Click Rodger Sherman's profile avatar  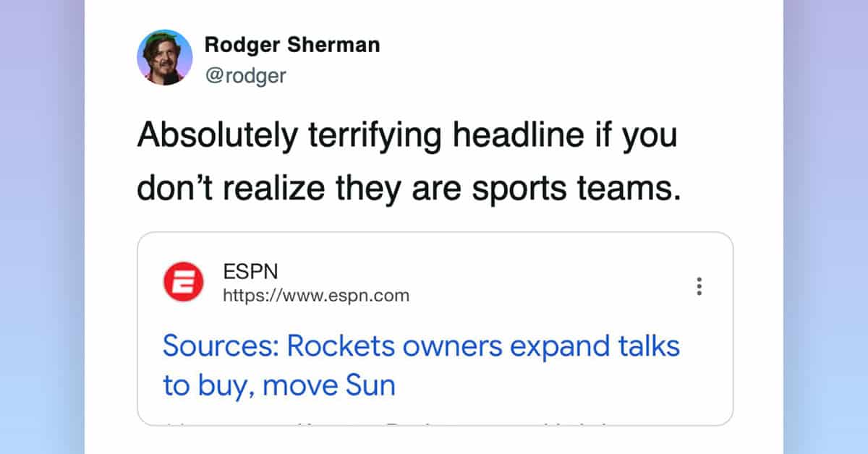tap(165, 58)
